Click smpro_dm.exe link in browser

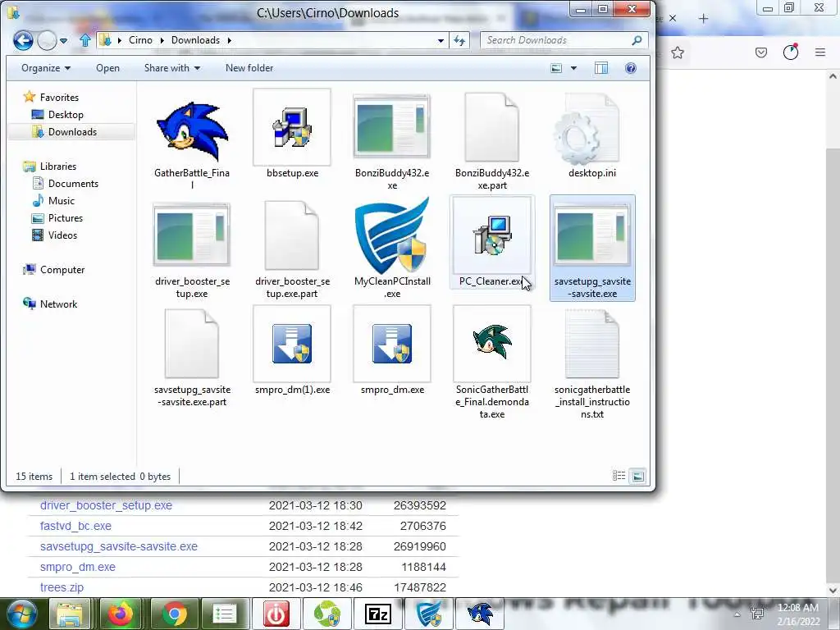78,567
